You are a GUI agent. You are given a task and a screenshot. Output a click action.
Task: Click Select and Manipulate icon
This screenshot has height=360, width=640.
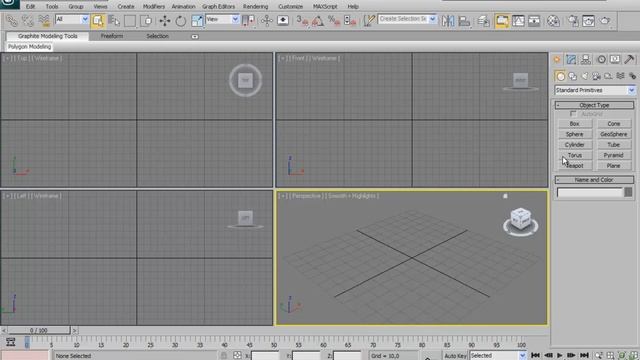[267, 21]
